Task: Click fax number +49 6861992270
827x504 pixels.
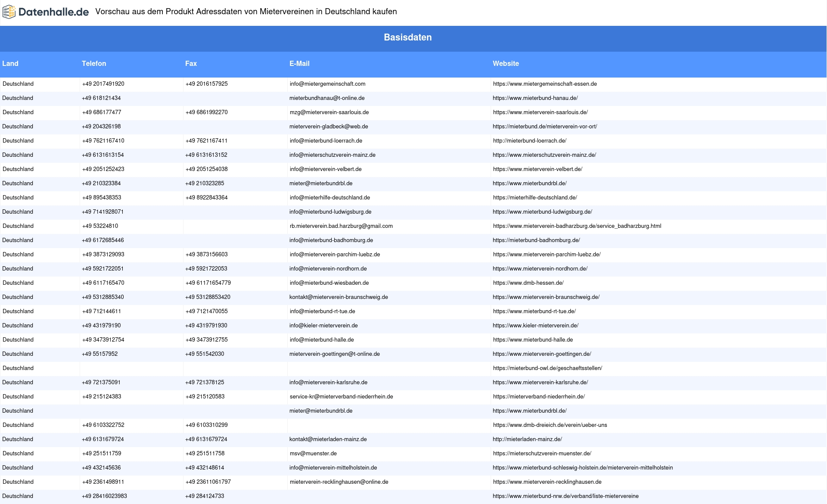Action: click(207, 112)
